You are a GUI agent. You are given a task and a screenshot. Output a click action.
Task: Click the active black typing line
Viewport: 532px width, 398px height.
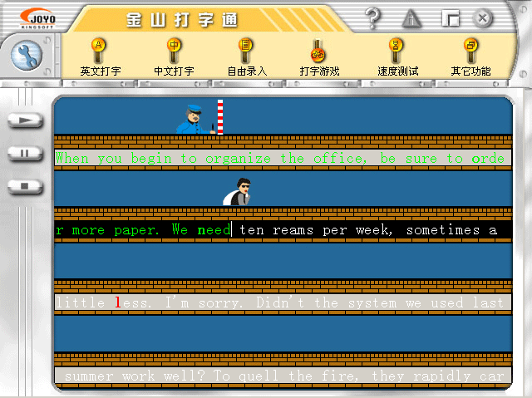283,230
